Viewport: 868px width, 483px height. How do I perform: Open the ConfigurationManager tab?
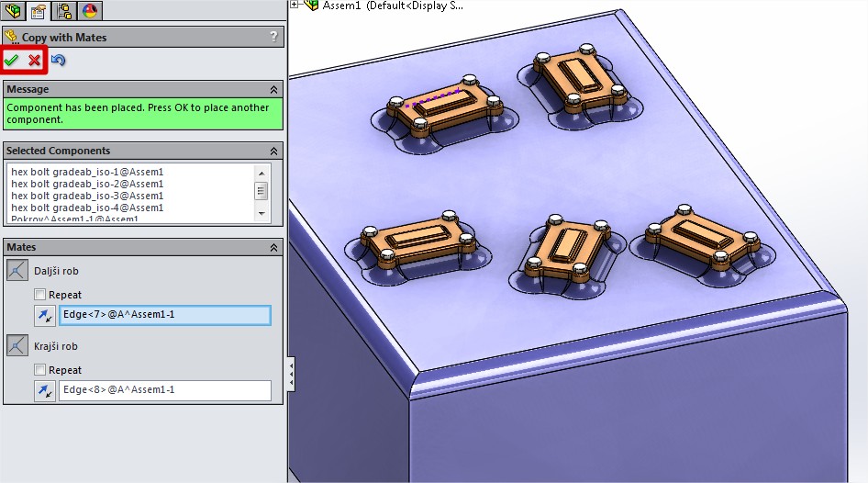point(64,10)
